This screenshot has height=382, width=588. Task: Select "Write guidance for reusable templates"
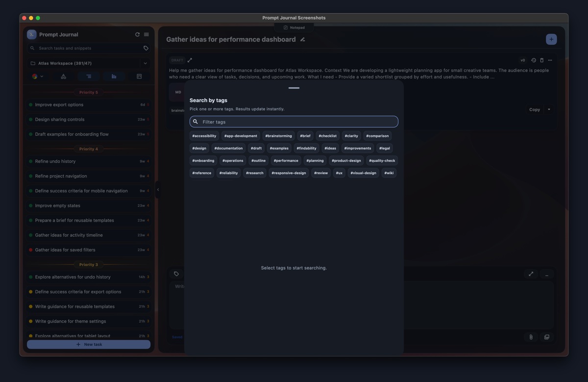pos(89,306)
